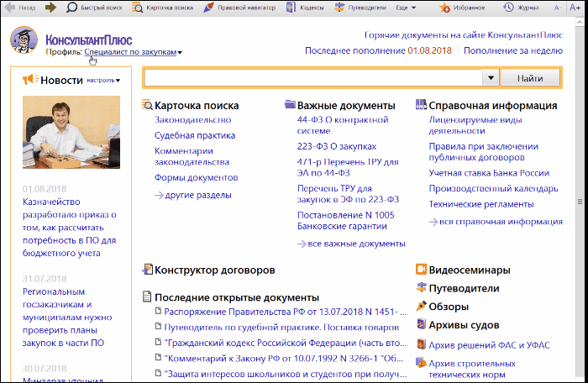Open the news настроить settings dropdown
Viewport: 588px width, 383px height.
pos(103,81)
